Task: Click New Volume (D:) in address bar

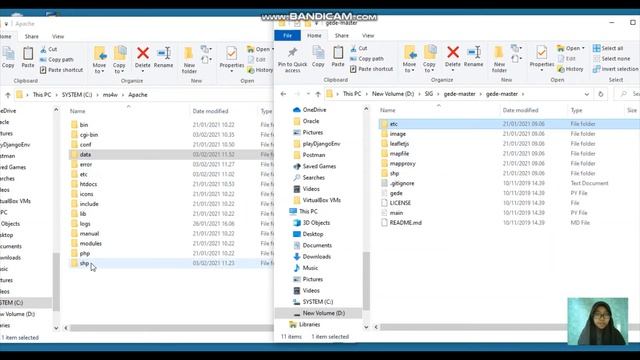Action: coord(393,94)
